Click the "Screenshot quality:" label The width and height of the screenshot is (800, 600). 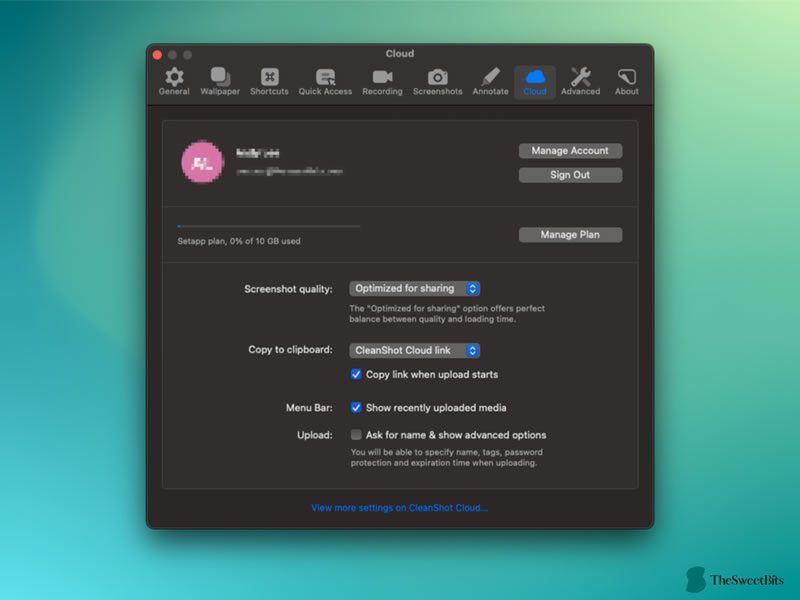pos(288,289)
